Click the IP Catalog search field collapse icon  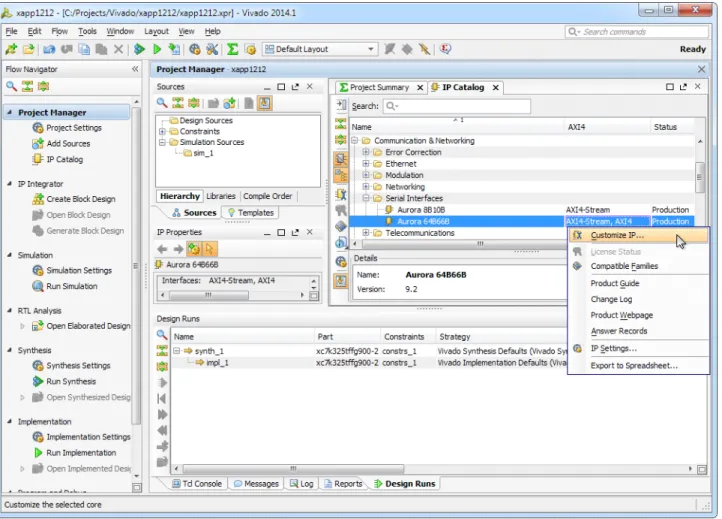[341, 105]
